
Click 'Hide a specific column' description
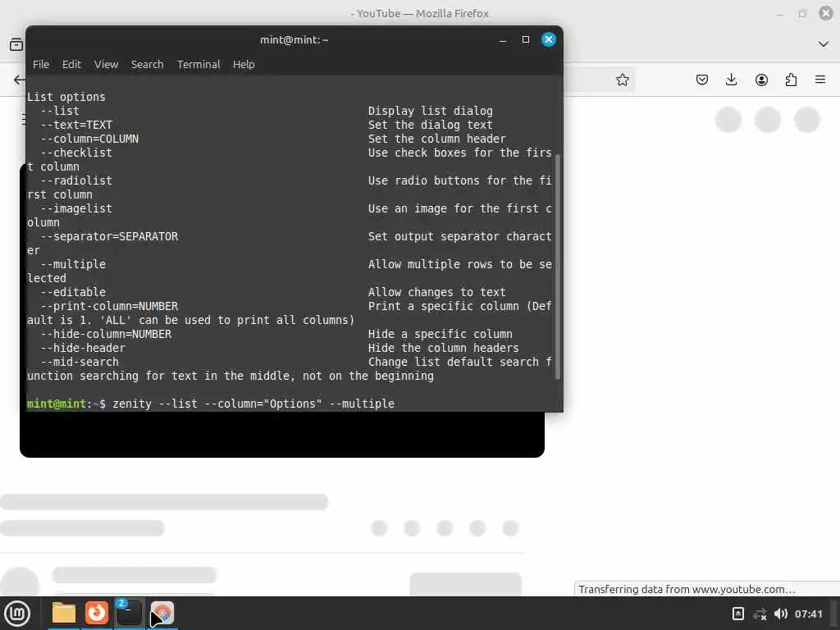[441, 334]
